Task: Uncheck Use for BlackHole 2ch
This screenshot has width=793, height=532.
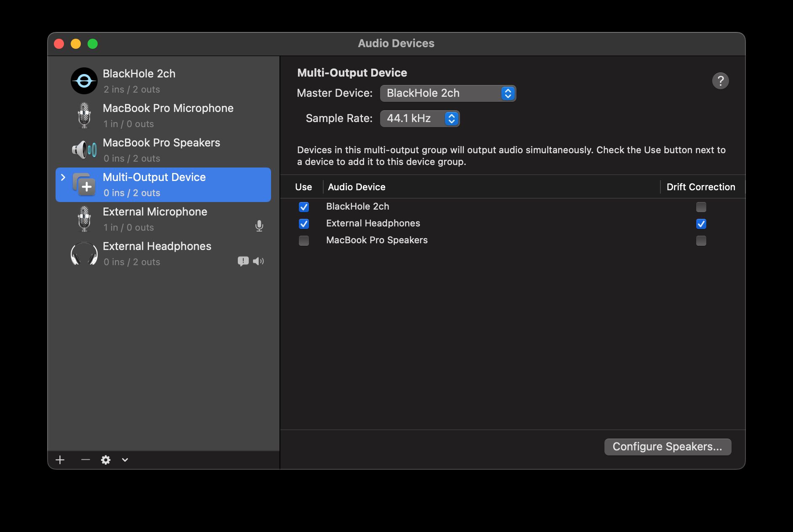Action: [x=303, y=207]
